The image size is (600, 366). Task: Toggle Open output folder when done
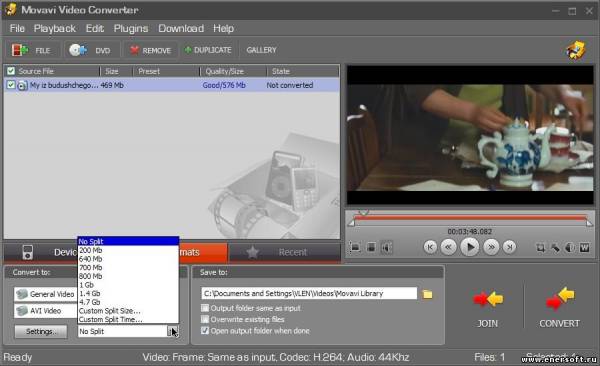coord(205,330)
